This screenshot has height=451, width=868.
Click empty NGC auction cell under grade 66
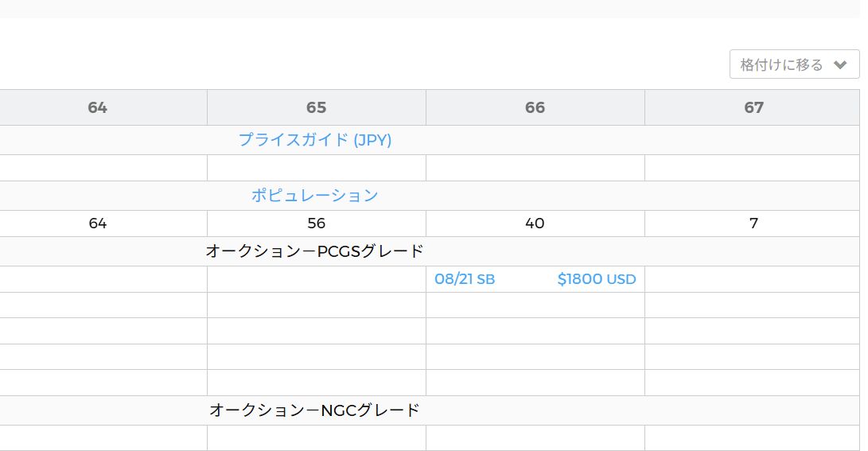535,437
